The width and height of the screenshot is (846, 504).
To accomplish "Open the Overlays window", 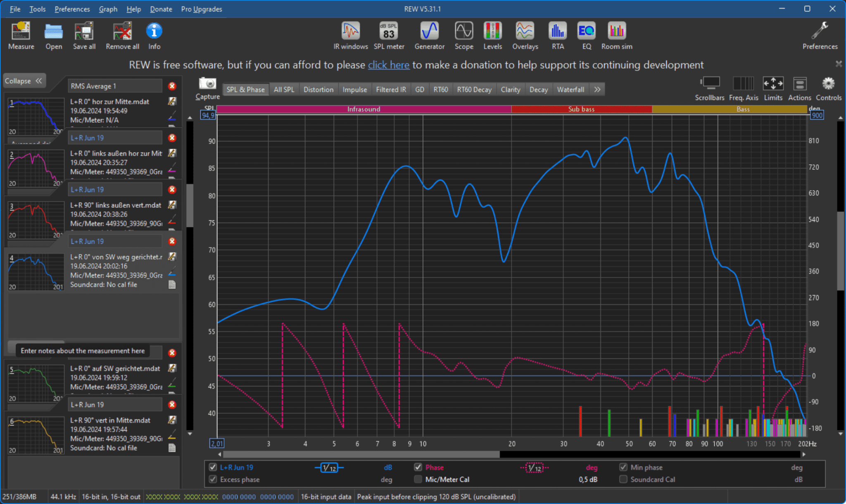I will click(525, 36).
